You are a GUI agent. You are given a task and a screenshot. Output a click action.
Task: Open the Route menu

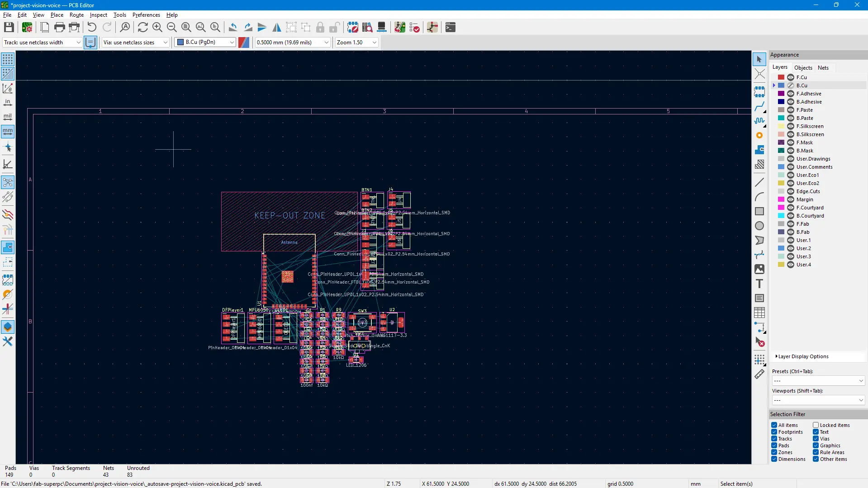[76, 15]
